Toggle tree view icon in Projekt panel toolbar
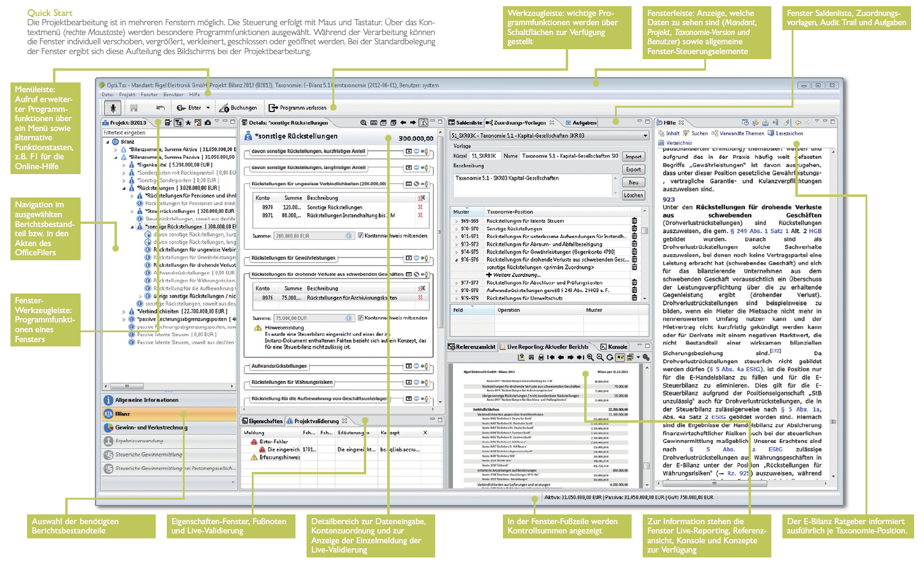Screen dimensions: 924x571 pos(178,122)
